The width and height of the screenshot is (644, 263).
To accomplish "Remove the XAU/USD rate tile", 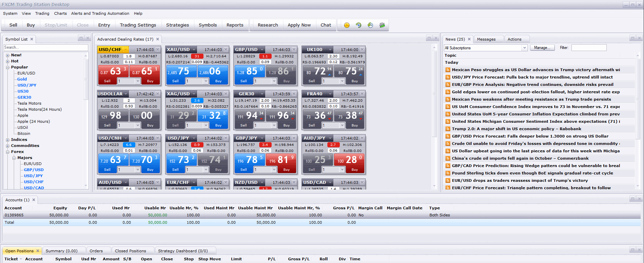I will click(226, 50).
